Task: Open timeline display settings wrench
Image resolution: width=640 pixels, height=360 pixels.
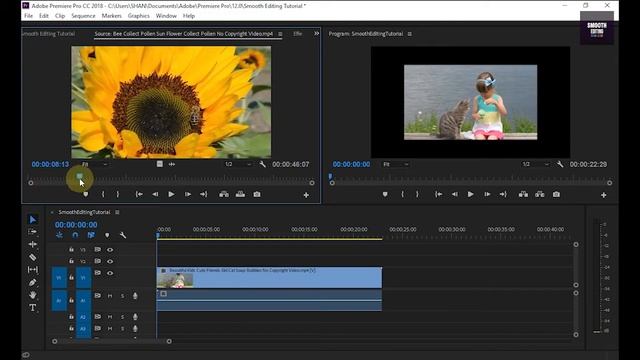Action: [123, 235]
